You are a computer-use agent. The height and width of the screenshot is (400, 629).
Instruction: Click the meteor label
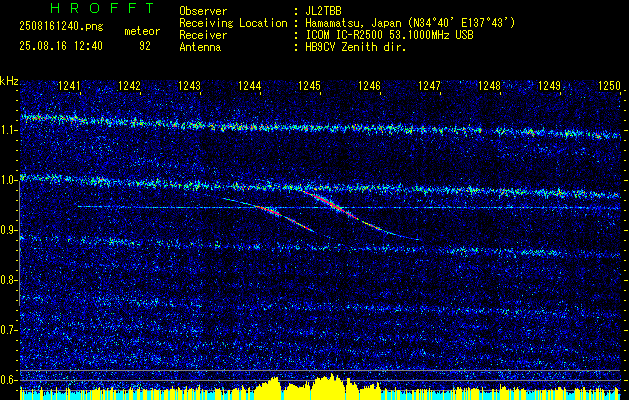pyautogui.click(x=142, y=31)
